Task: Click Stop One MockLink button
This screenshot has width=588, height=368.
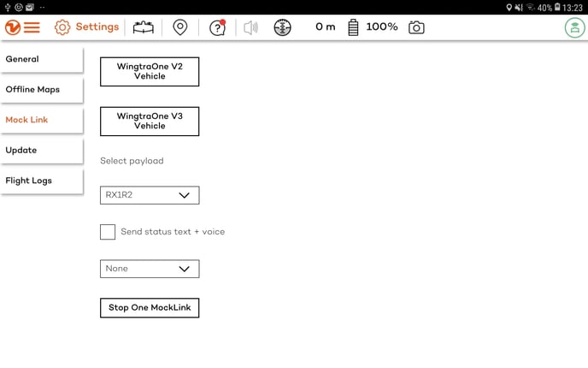Action: pos(150,307)
